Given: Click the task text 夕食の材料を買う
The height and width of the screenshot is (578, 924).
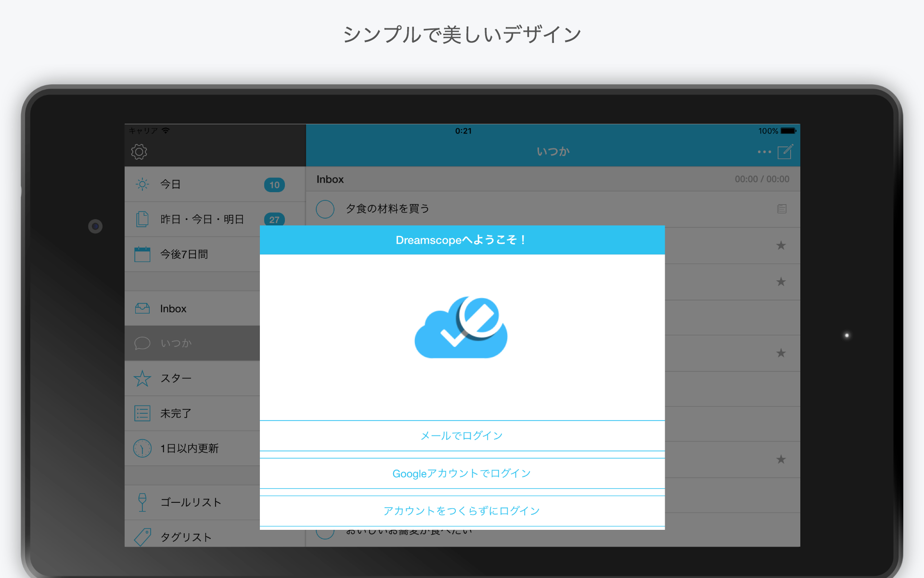Looking at the screenshot, I should click(387, 209).
